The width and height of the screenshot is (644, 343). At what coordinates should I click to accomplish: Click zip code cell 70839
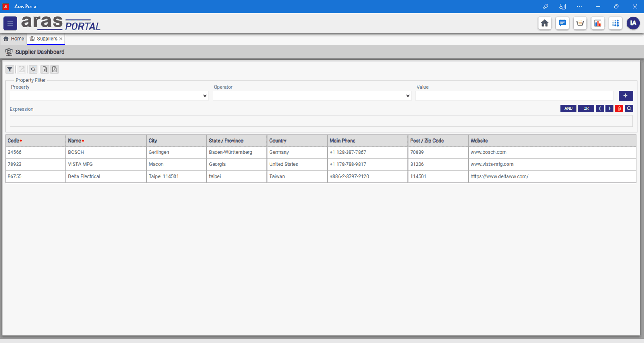coord(438,152)
